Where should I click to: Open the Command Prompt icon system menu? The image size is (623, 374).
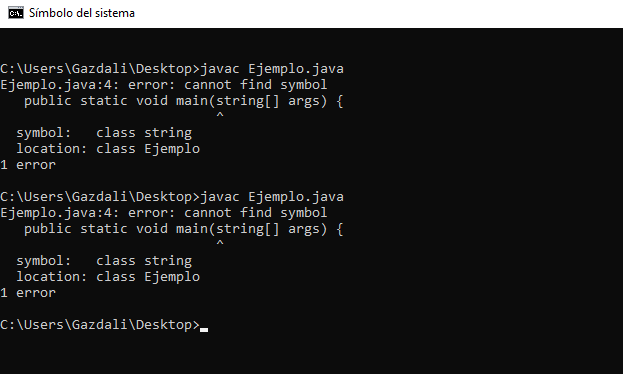[x=16, y=13]
